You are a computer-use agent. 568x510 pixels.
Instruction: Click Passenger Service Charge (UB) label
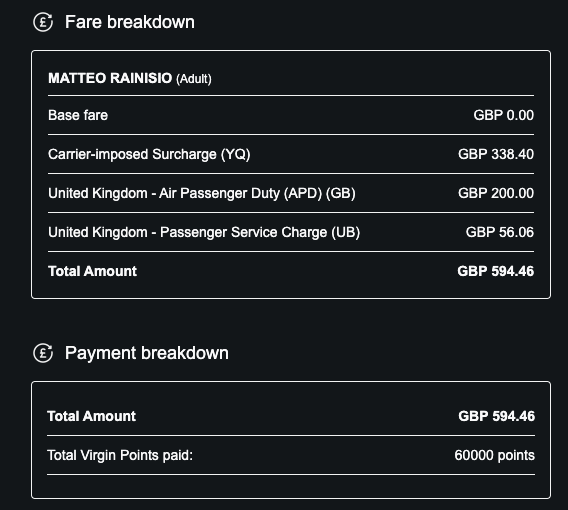click(x=204, y=232)
